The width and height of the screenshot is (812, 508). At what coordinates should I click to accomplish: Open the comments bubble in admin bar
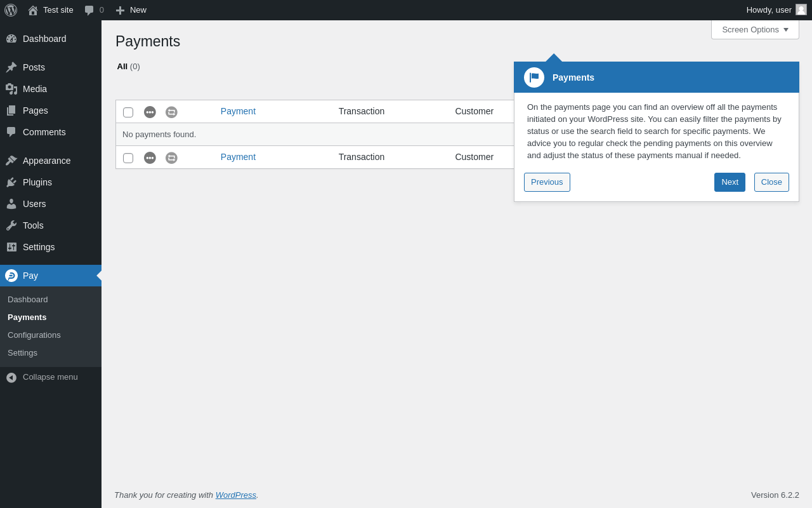[94, 10]
